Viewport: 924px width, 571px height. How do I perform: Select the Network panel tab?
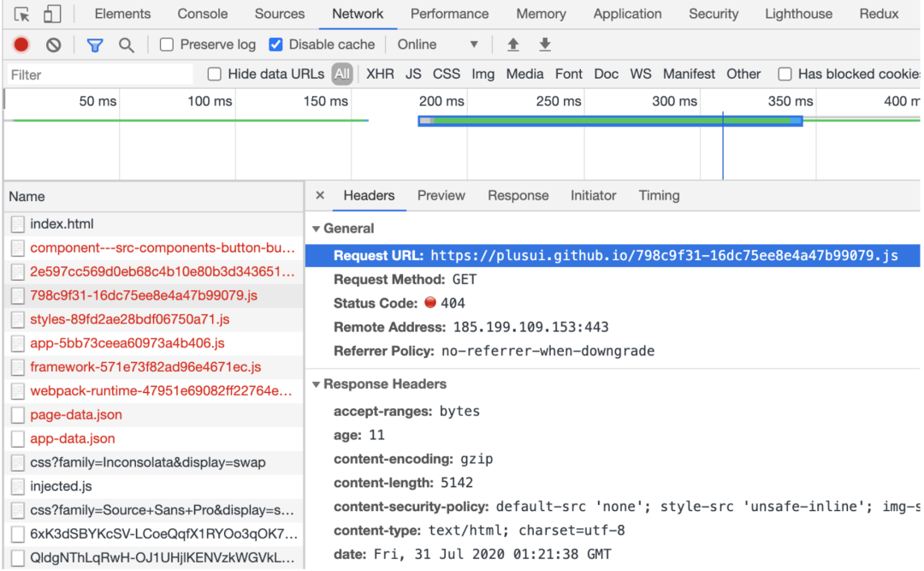pos(358,14)
